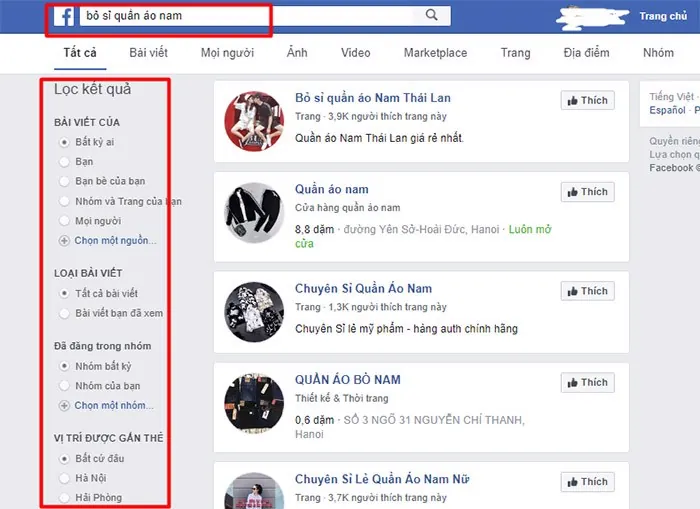Switch to Ảnh tab

tap(297, 53)
